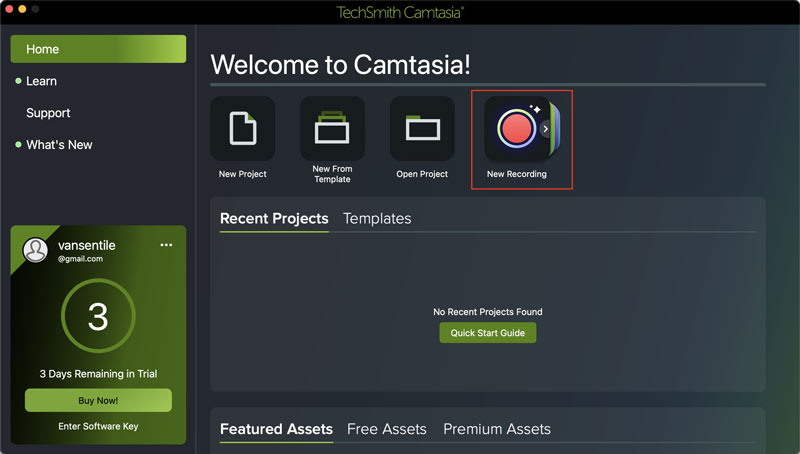This screenshot has height=454, width=800.
Task: Switch to the Recent Projects tab
Action: (x=274, y=219)
